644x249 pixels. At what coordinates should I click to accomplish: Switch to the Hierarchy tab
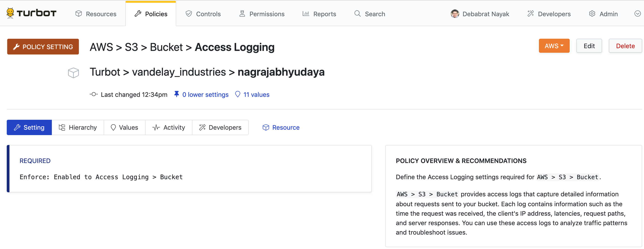78,127
